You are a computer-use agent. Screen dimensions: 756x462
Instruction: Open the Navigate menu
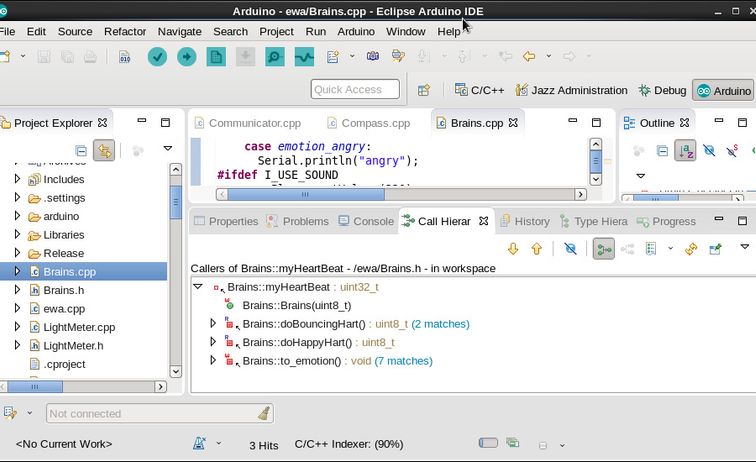(x=179, y=31)
